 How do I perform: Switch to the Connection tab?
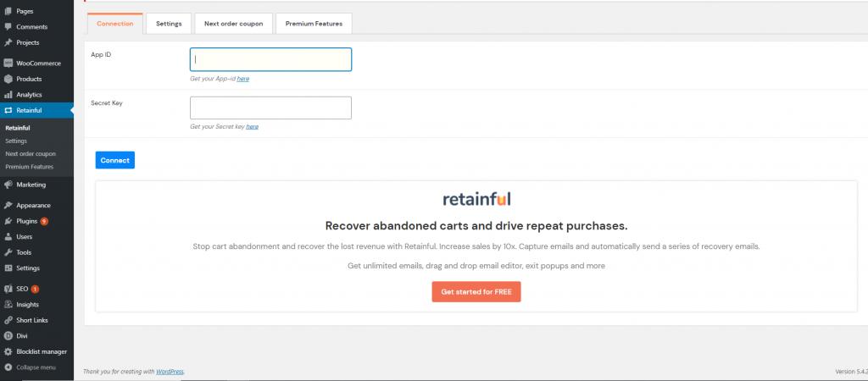tap(115, 24)
